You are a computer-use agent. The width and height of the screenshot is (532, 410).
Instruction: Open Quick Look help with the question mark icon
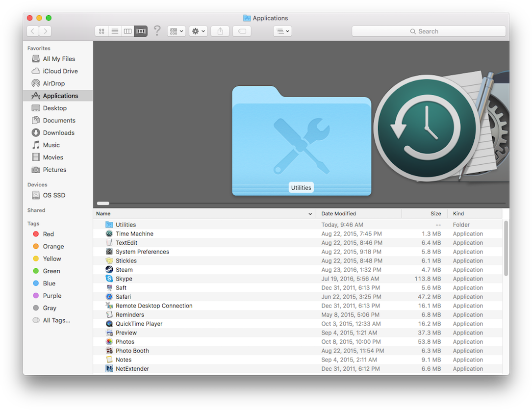tap(157, 31)
